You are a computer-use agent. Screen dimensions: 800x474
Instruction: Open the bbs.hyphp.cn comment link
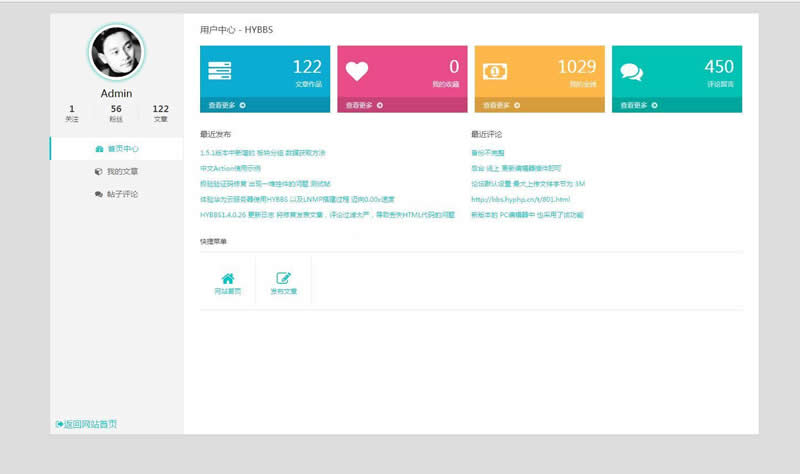click(x=520, y=200)
